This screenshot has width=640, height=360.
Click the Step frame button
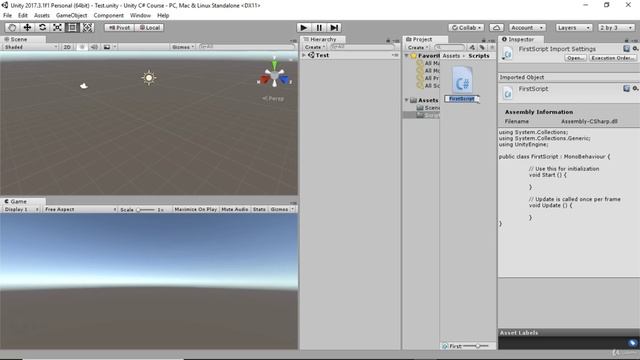[x=334, y=27]
